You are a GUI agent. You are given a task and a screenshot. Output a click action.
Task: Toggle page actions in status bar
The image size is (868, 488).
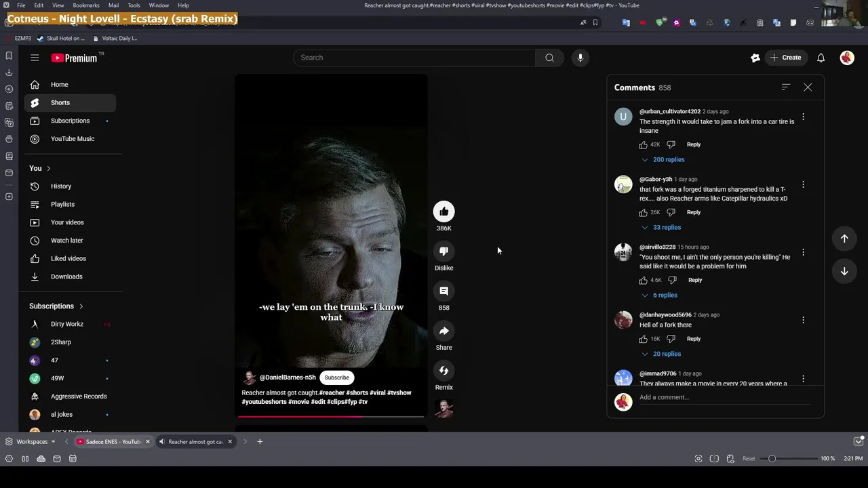(730, 459)
